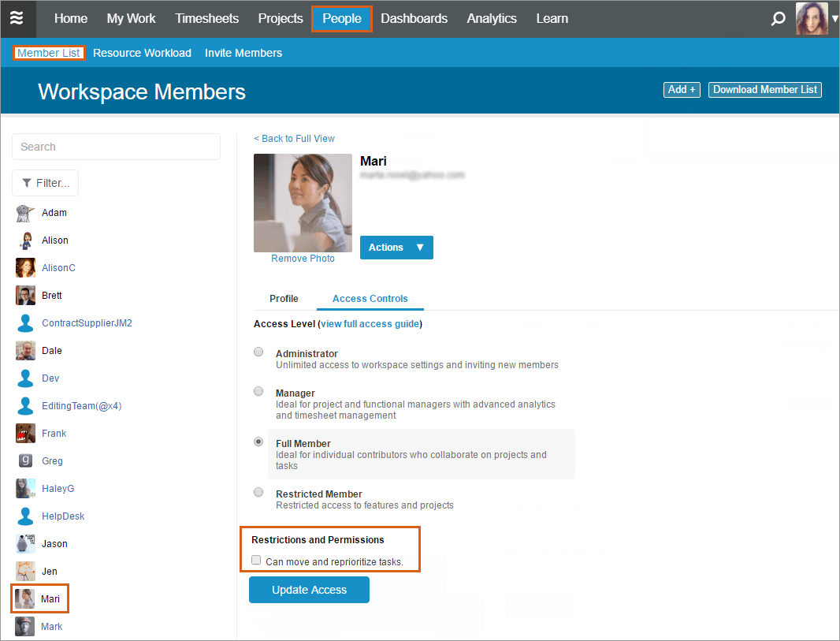The image size is (840, 641).
Task: Click Brett's avatar photo
Action: tap(25, 296)
